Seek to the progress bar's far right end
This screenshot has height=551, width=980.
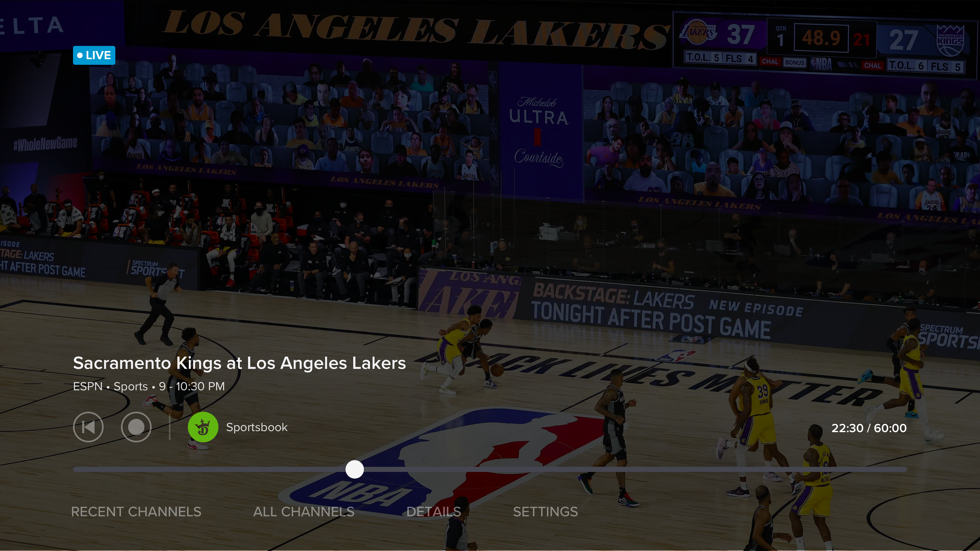tap(905, 470)
